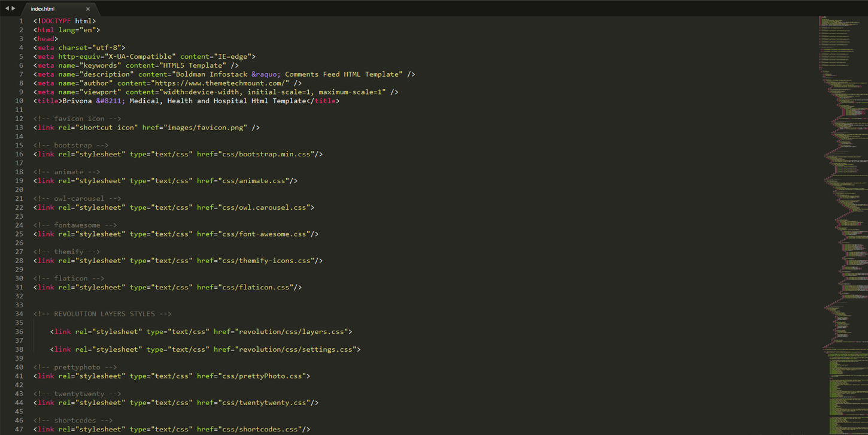Click the minimap code overview
Image resolution: width=868 pixels, height=435 pixels.
pyautogui.click(x=843, y=225)
